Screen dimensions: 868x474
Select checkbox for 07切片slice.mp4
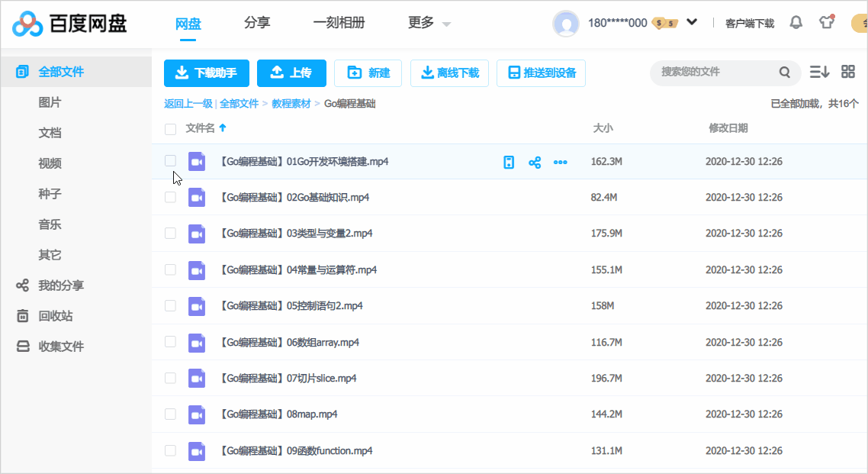tap(170, 378)
